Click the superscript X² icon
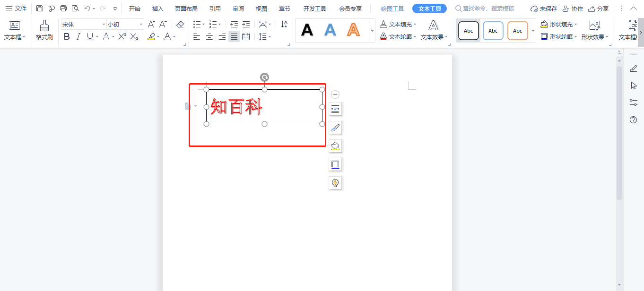Viewport: 644px width, 291px height. tap(122, 36)
